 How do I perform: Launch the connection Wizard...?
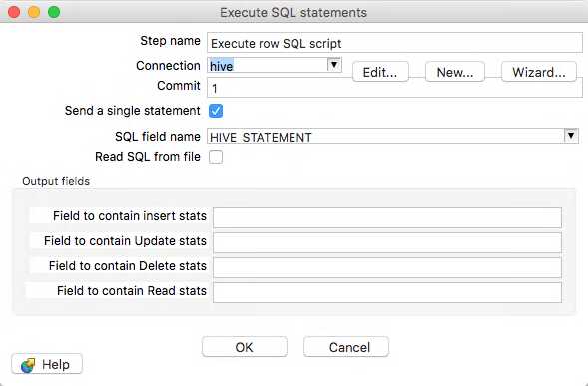pos(539,72)
